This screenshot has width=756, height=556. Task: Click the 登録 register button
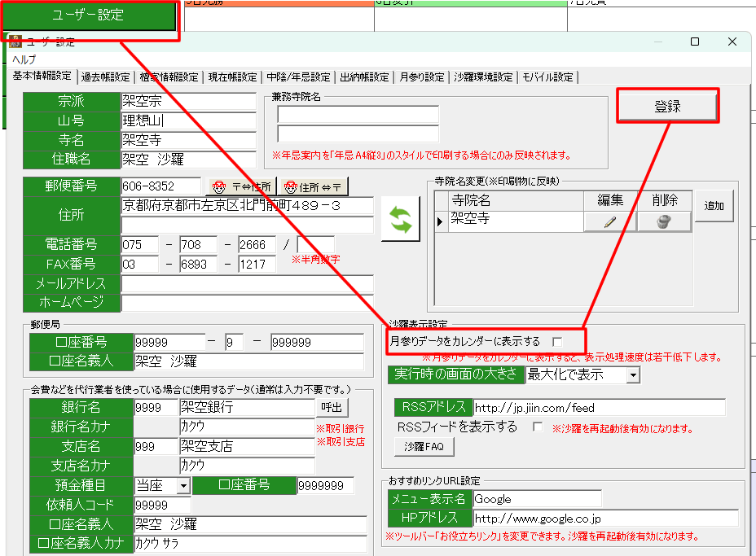coord(668,106)
